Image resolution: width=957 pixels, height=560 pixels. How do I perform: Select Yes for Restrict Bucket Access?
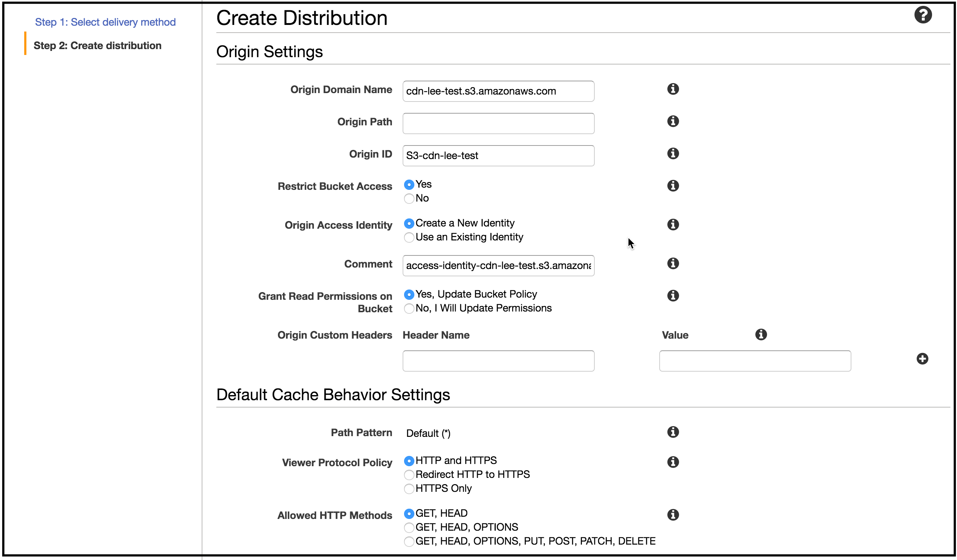point(409,184)
